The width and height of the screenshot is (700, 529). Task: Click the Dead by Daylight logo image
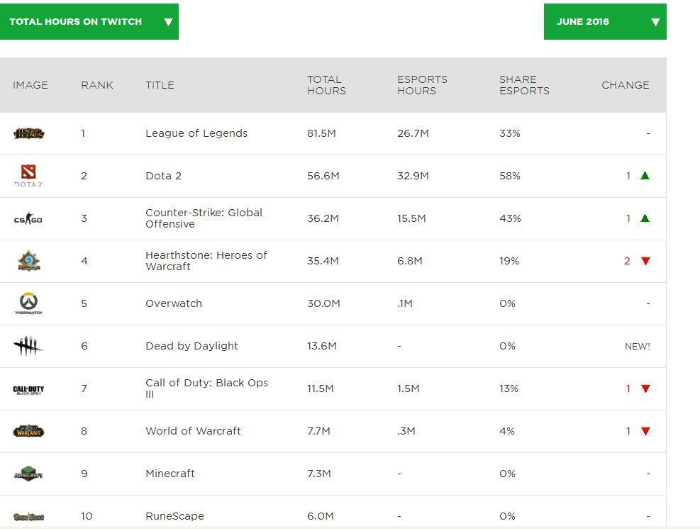coord(28,346)
